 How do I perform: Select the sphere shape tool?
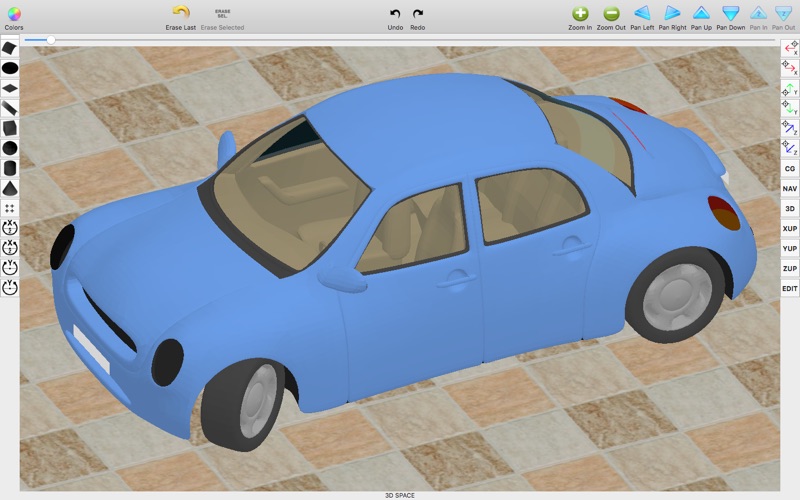point(10,148)
